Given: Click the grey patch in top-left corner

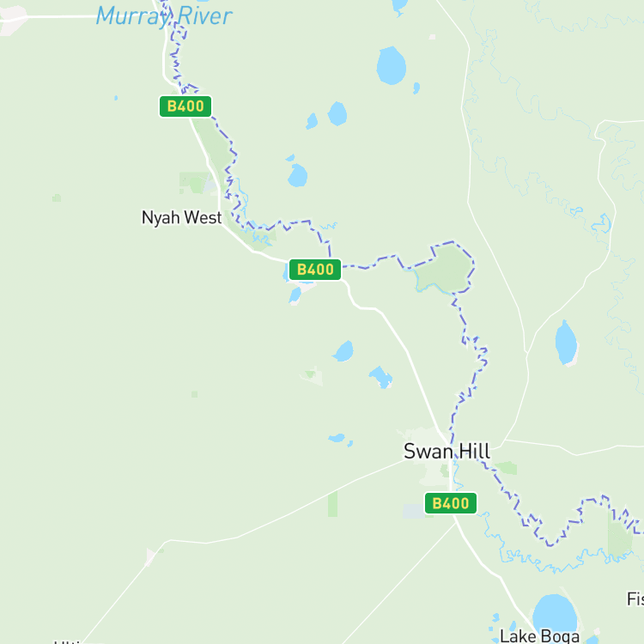Looking at the screenshot, I should coord(13,19).
